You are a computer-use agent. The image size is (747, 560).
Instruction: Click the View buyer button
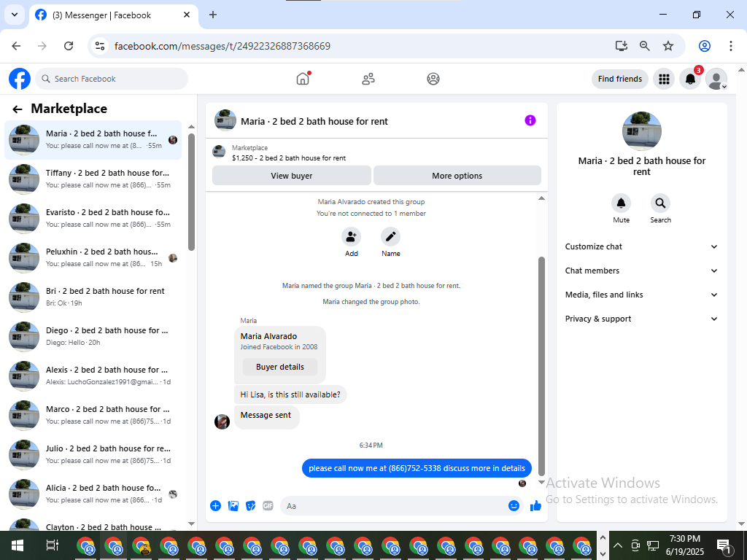(292, 176)
